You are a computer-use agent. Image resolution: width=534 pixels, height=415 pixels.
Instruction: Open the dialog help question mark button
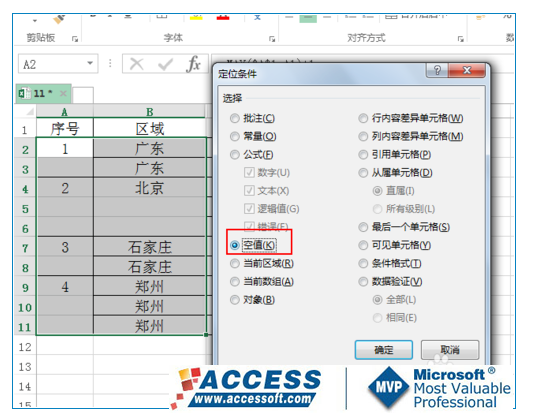(437, 70)
